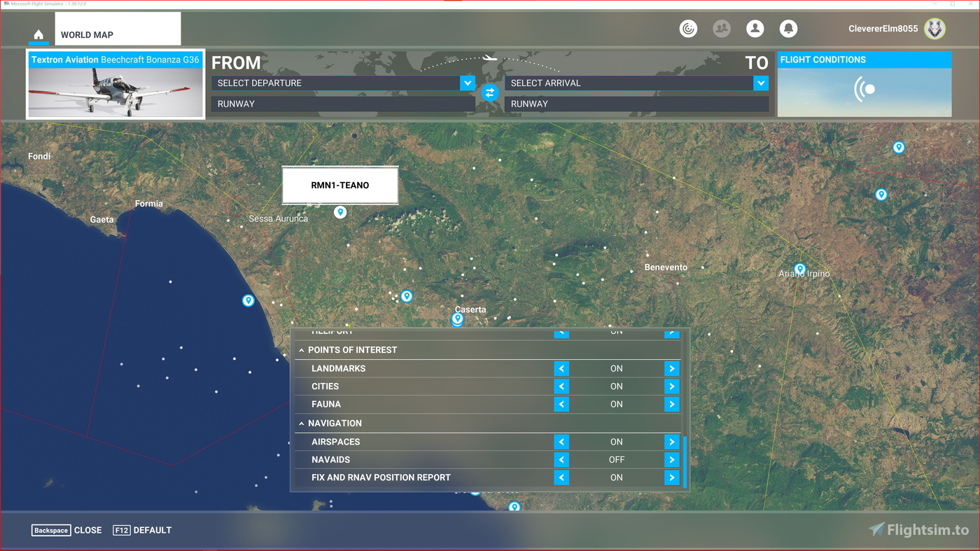
Task: Swap departure and arrival with the exchange icon
Action: click(489, 92)
